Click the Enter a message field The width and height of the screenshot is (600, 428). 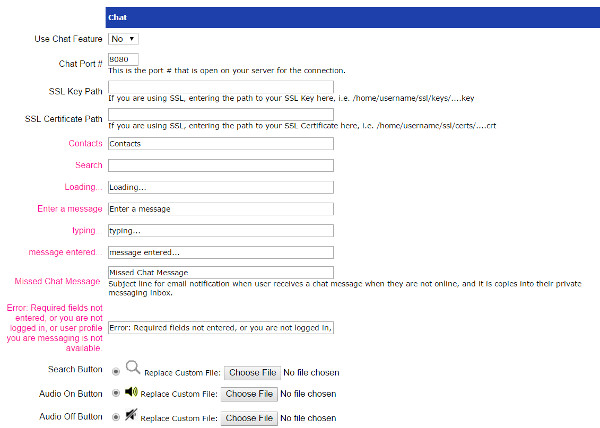(x=219, y=209)
